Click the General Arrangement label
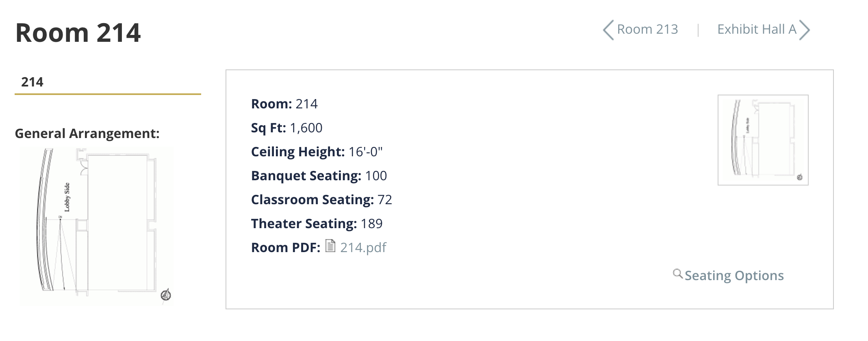The image size is (868, 341). pyautogui.click(x=87, y=134)
